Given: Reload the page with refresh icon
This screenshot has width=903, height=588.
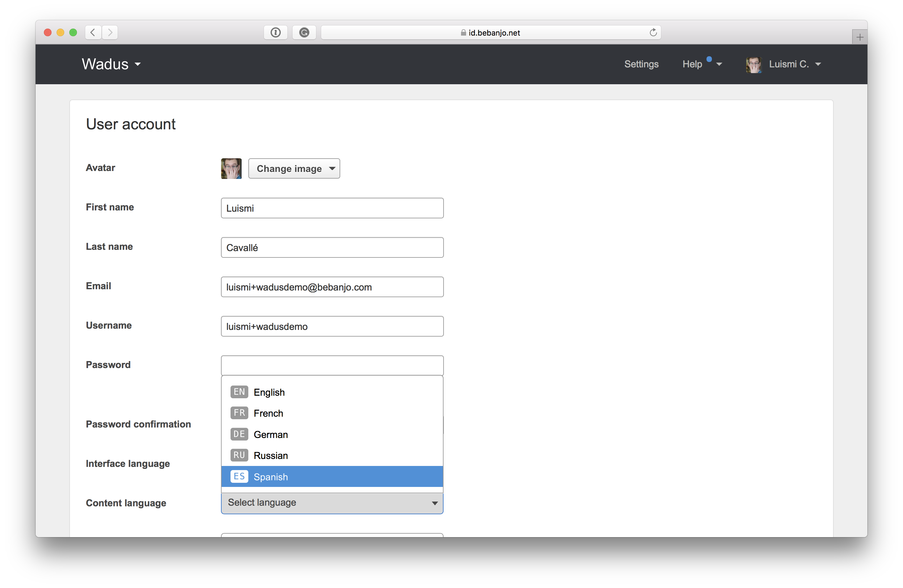Looking at the screenshot, I should (653, 32).
